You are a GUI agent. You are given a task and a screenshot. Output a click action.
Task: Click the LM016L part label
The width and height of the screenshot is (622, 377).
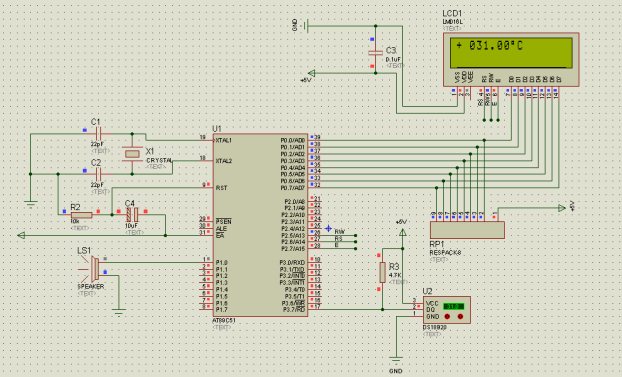[x=452, y=22]
